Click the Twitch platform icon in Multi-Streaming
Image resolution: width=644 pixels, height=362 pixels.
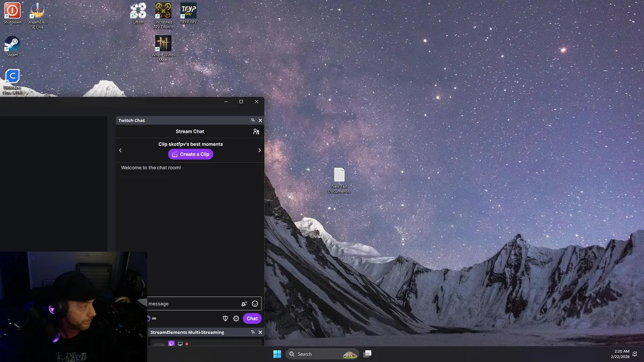[172, 344]
